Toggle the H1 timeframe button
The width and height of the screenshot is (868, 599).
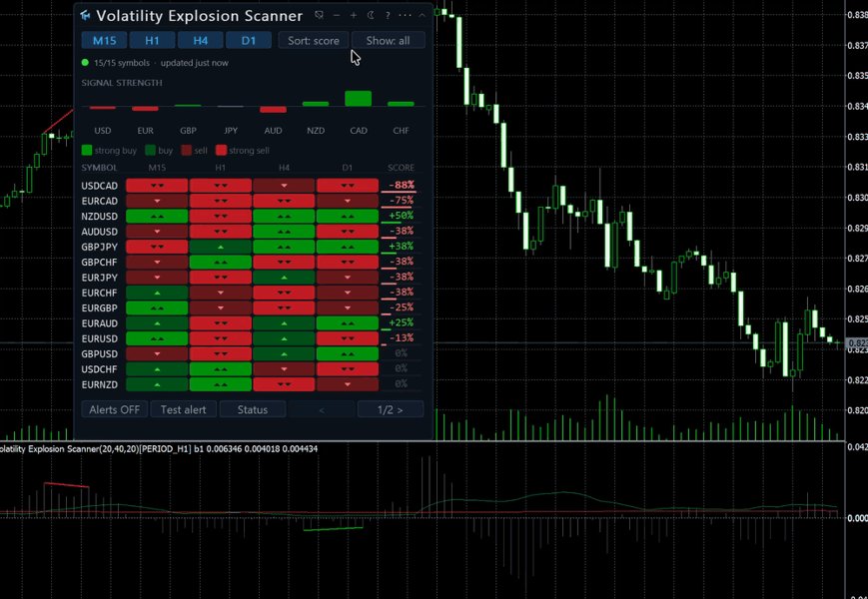[152, 40]
